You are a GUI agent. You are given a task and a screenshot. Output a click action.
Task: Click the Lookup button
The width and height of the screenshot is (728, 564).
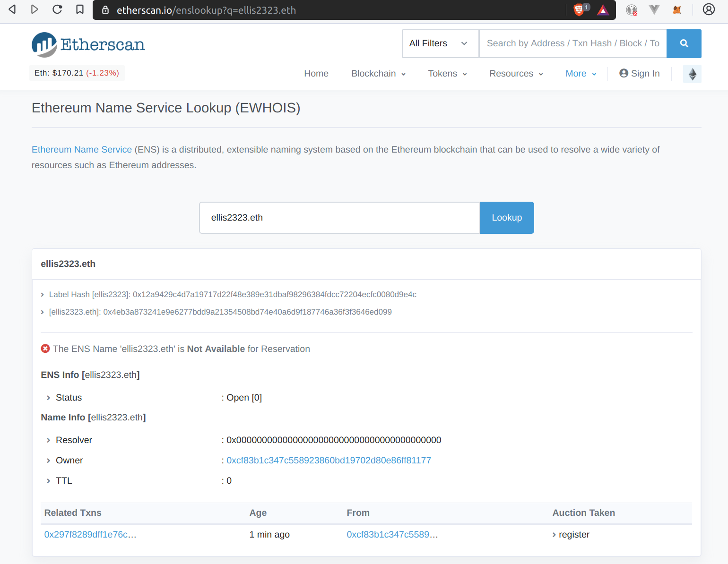507,218
